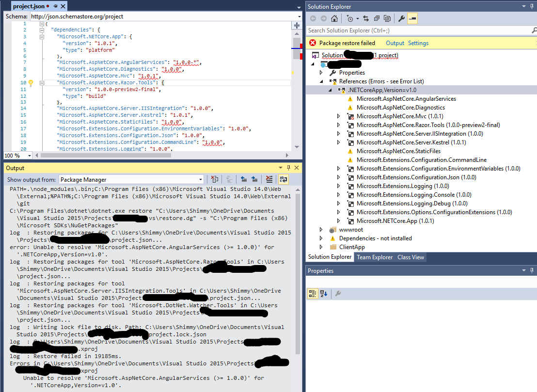
Task: Pin the Properties panel
Action: point(532,270)
